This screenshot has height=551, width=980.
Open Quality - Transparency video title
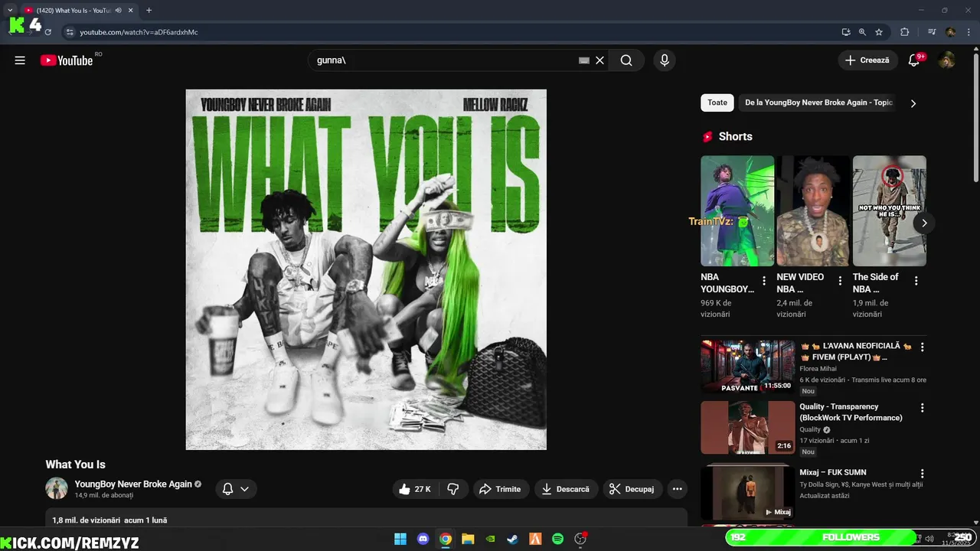click(851, 412)
